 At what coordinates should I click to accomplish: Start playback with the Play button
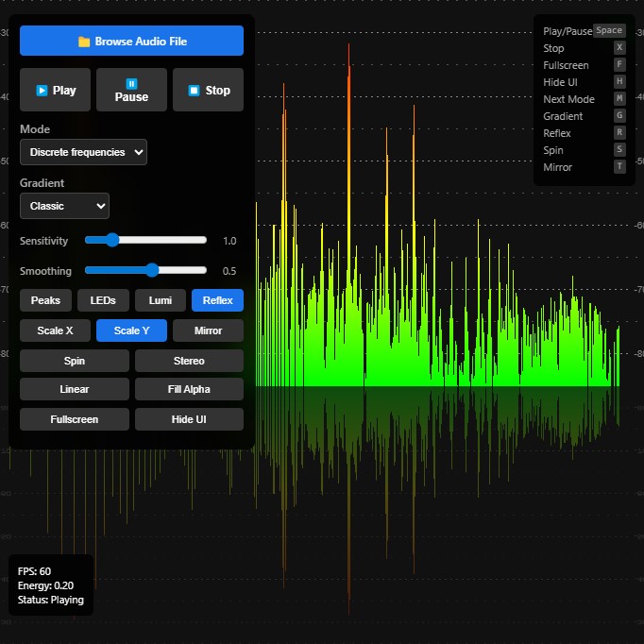pyautogui.click(x=55, y=90)
